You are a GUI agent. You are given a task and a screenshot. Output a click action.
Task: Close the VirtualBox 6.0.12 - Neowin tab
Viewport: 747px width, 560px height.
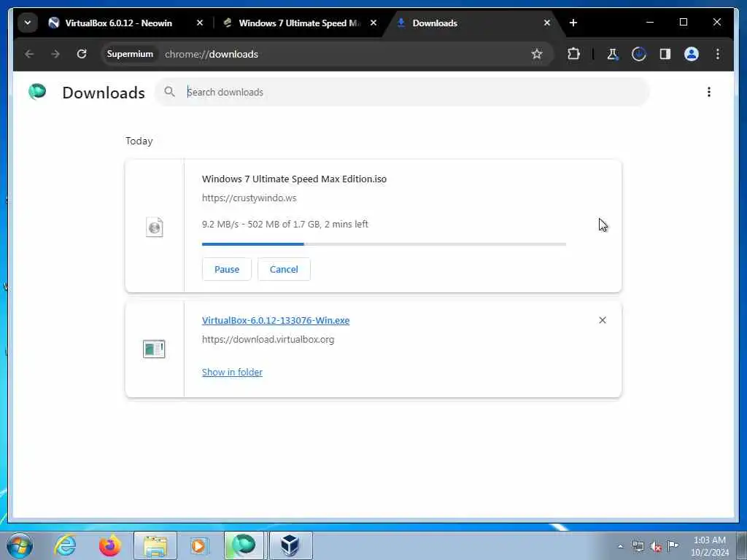pyautogui.click(x=200, y=23)
